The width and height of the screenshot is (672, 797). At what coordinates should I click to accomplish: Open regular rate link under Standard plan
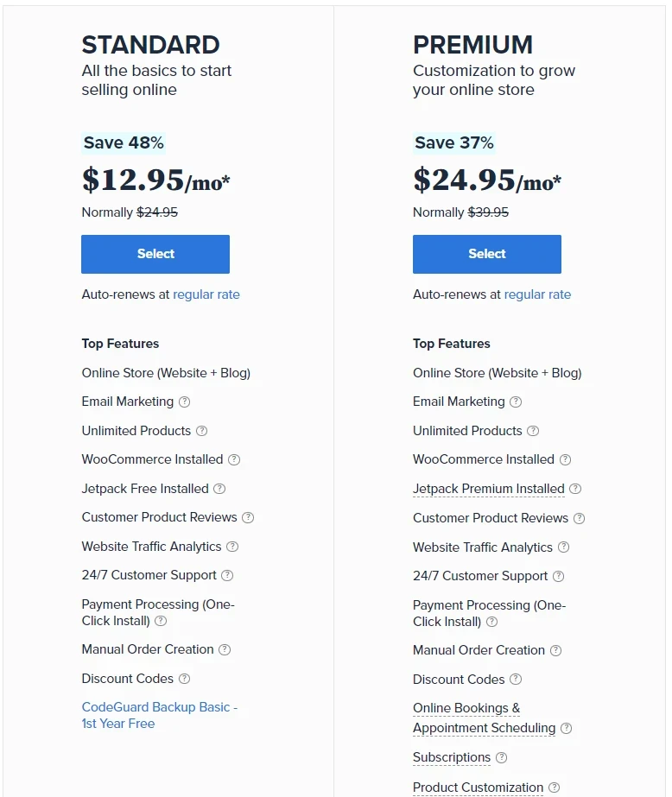[206, 294]
